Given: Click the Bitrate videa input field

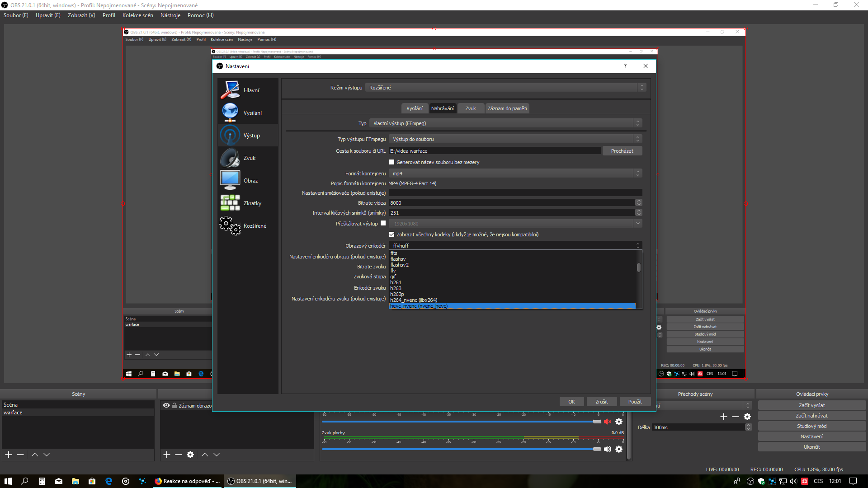Looking at the screenshot, I should click(x=511, y=203).
